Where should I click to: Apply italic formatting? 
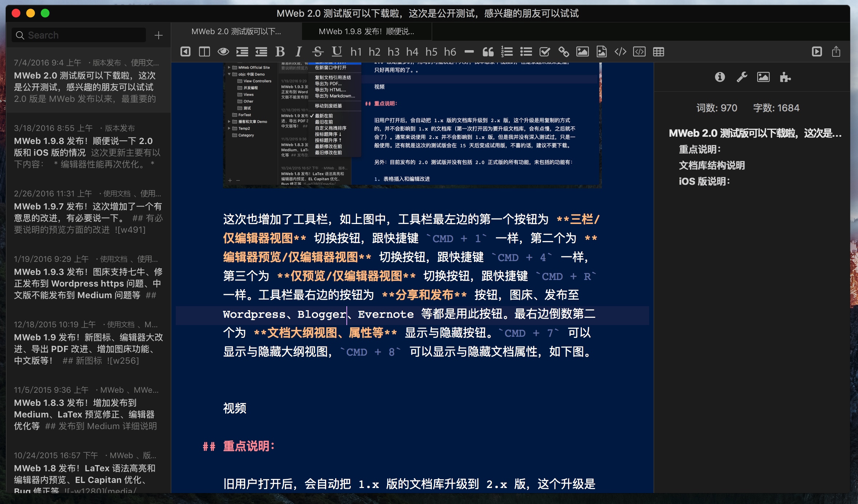(x=299, y=52)
